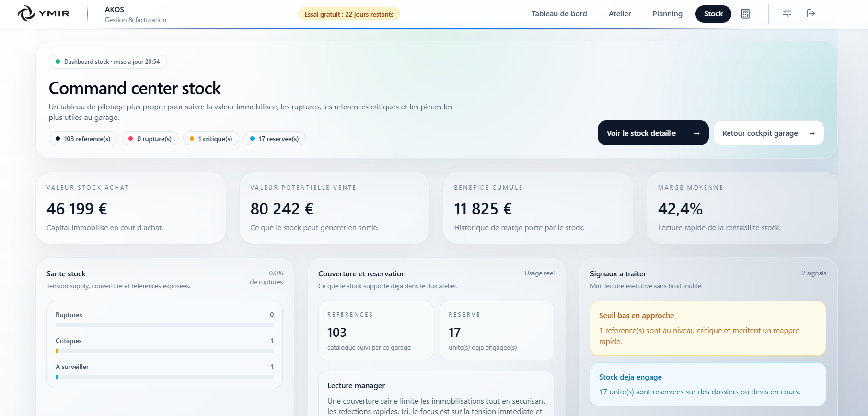The width and height of the screenshot is (868, 416).
Task: Open the Seuil bas en approche alert
Action: pos(707,328)
